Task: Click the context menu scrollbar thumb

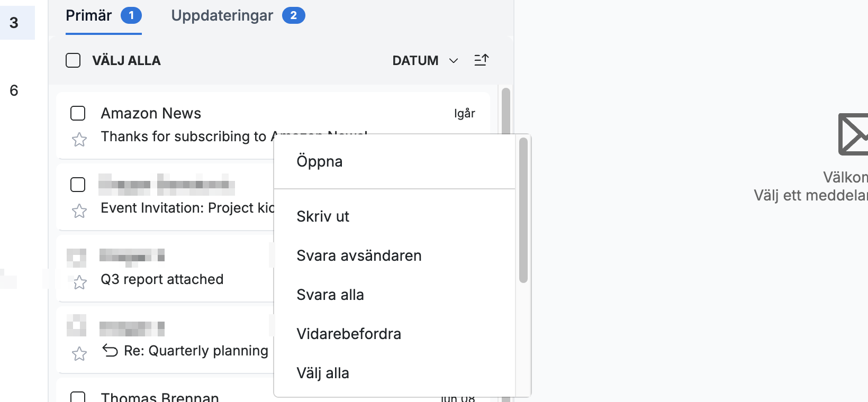Action: point(523,210)
